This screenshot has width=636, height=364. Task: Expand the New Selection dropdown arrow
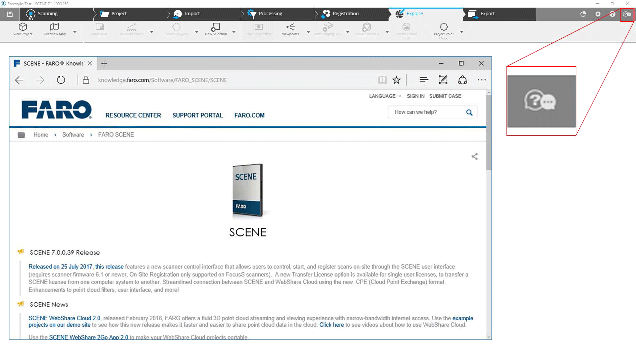pyautogui.click(x=234, y=32)
